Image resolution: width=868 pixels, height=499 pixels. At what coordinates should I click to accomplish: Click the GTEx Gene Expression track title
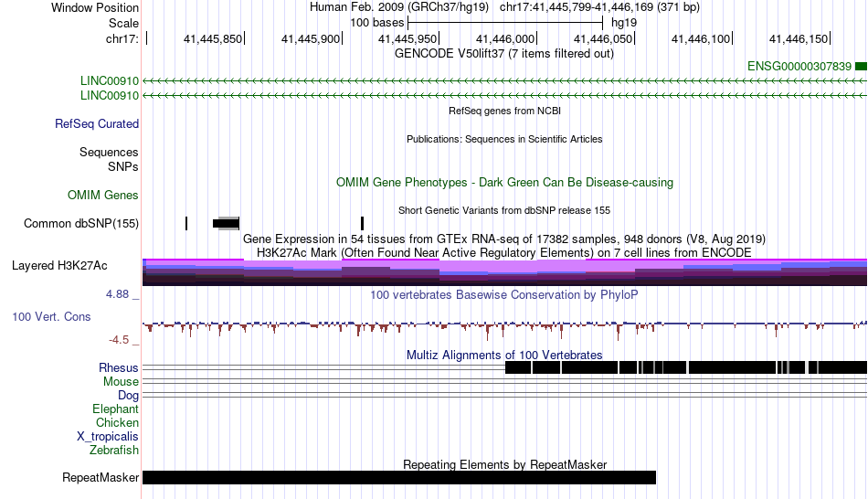[504, 239]
